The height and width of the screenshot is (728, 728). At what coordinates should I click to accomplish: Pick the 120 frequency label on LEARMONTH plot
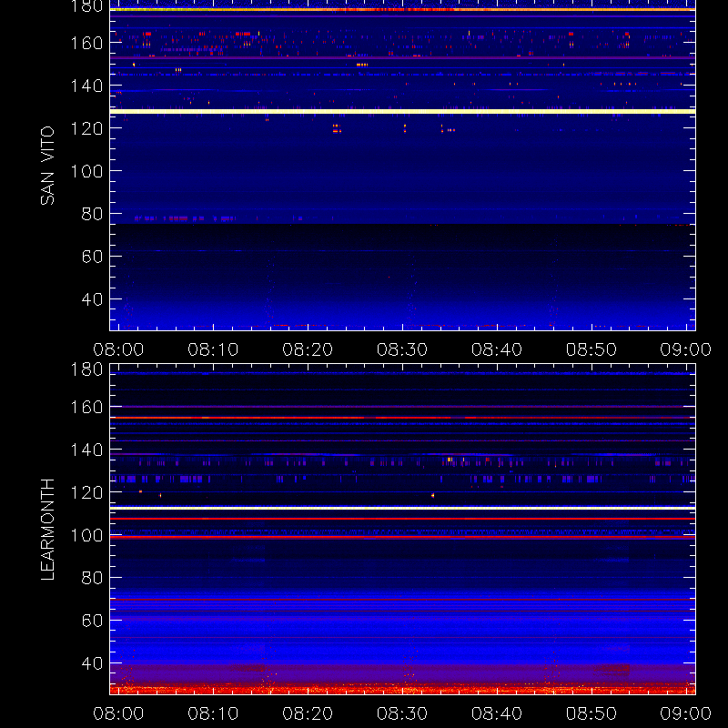pos(86,492)
